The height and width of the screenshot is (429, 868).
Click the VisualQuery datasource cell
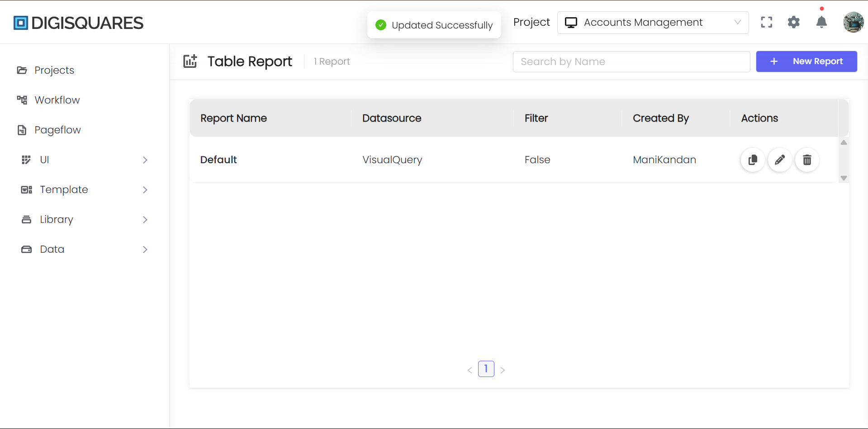[x=392, y=160]
